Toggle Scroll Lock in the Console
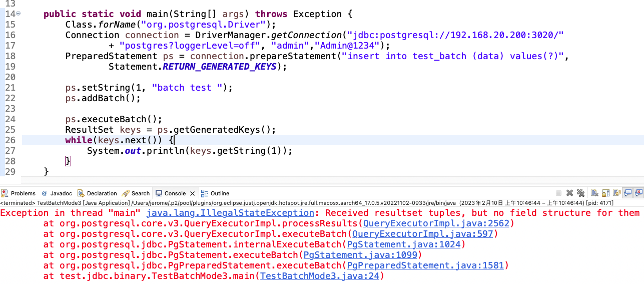This screenshot has width=644, height=284. click(605, 193)
